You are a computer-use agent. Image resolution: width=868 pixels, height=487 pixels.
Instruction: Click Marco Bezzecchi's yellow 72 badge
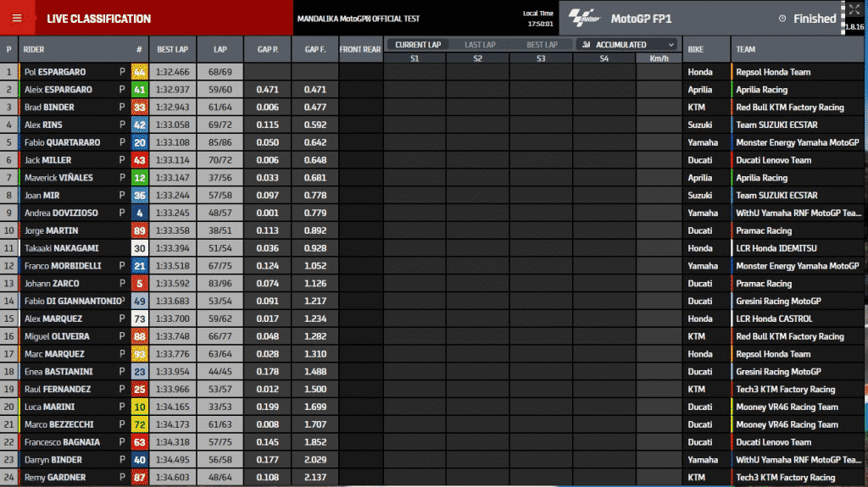[x=140, y=424]
